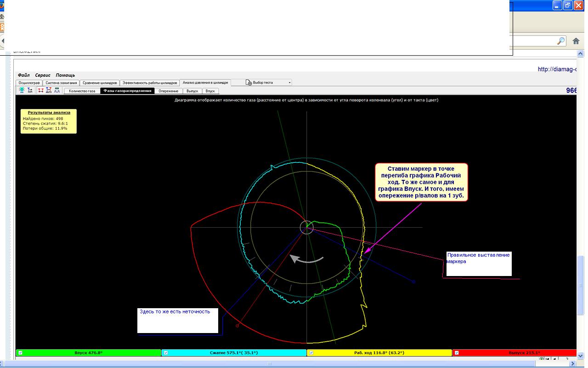
Task: Click the Потери общие: 11.9% text
Action: [45, 128]
